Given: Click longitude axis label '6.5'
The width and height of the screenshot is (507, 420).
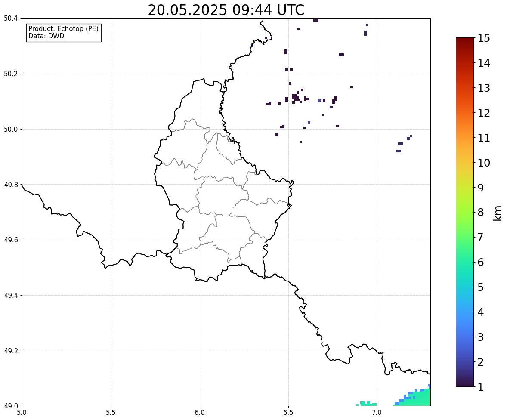Looking at the screenshot, I should pyautogui.click(x=288, y=413).
